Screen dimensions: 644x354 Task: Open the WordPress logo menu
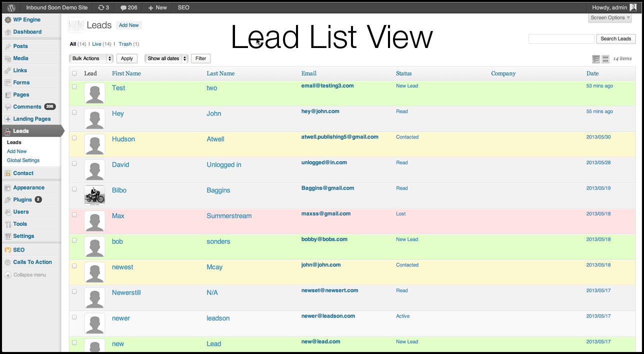point(11,7)
